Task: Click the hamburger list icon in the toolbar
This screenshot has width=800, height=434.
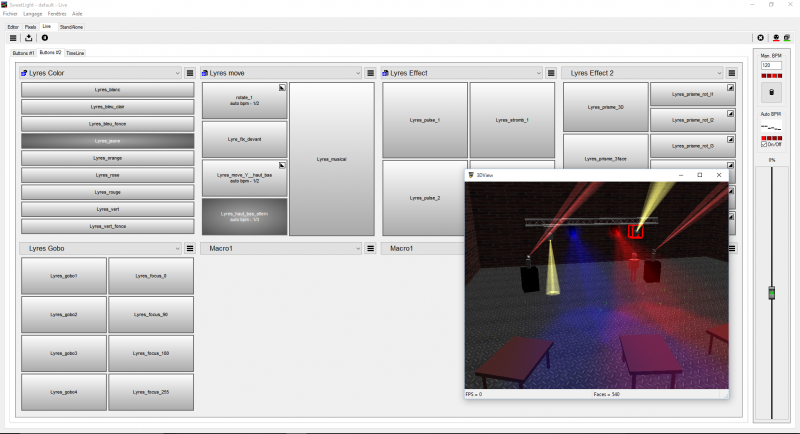Action: 13,37
